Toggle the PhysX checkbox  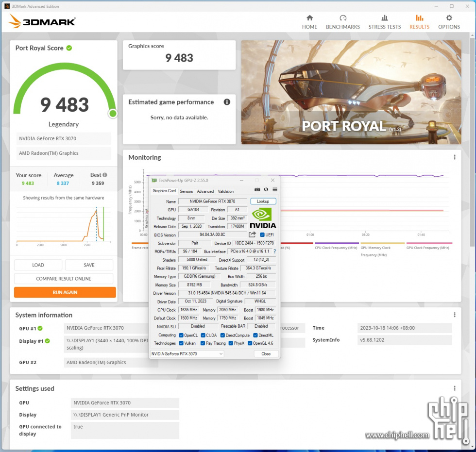pyautogui.click(x=231, y=343)
